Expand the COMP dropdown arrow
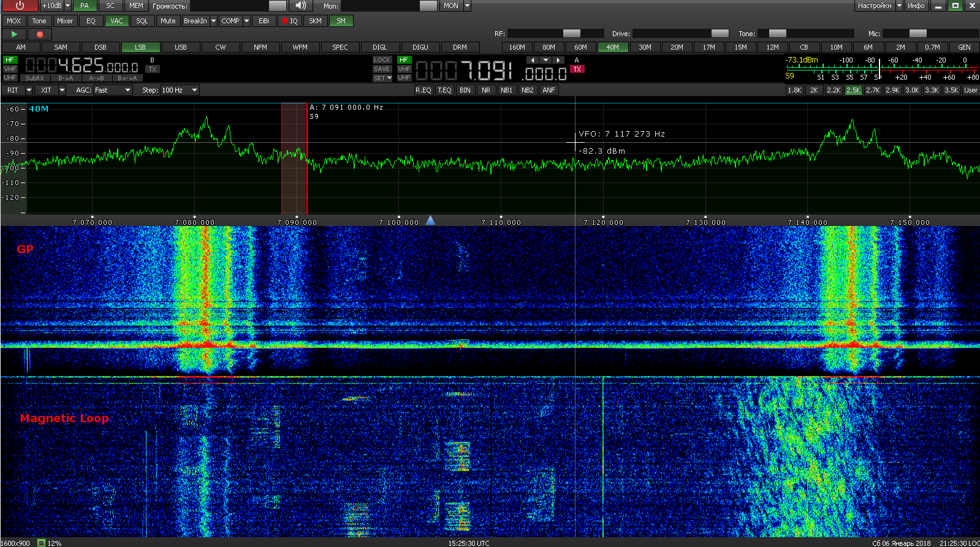Viewport: 980px width, 547px height. point(246,21)
